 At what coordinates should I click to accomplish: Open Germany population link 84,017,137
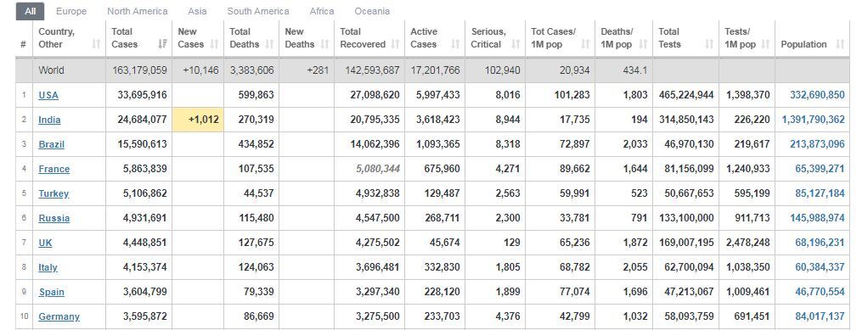(820, 316)
